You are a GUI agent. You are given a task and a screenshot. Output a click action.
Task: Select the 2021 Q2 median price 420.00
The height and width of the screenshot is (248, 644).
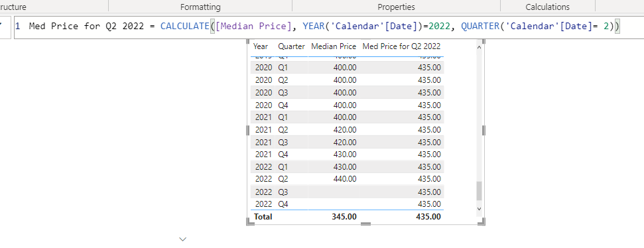[346, 130]
